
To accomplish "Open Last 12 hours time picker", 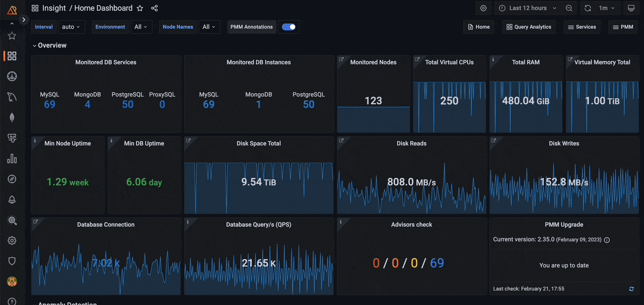I will click(x=528, y=8).
